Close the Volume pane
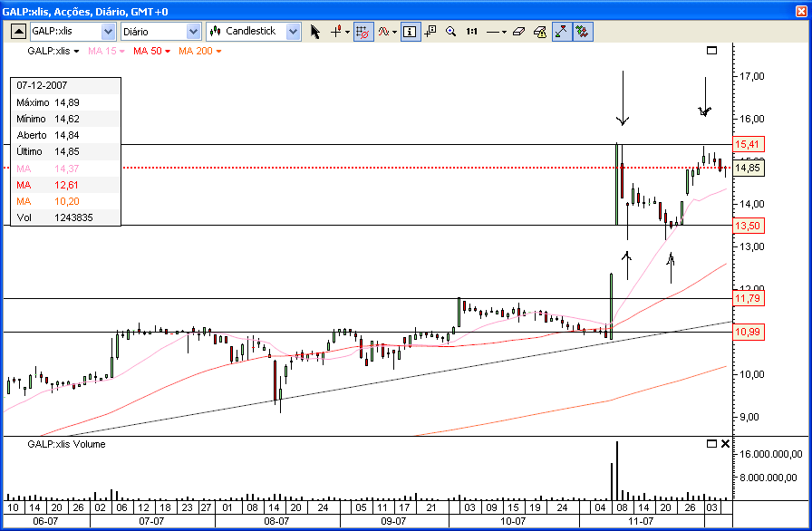 tap(725, 443)
